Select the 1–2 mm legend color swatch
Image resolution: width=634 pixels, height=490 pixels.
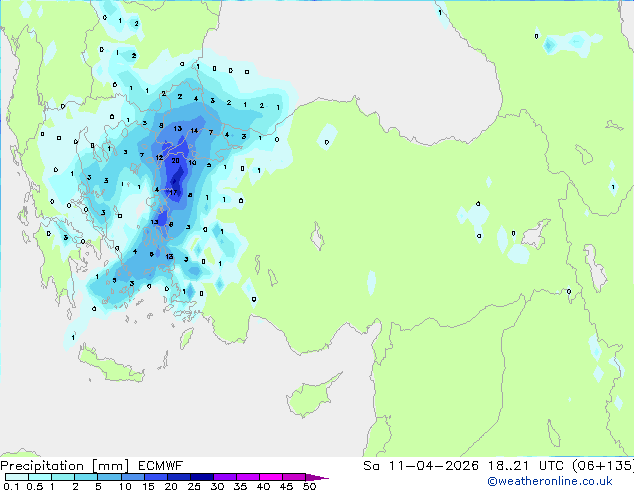(x=63, y=477)
